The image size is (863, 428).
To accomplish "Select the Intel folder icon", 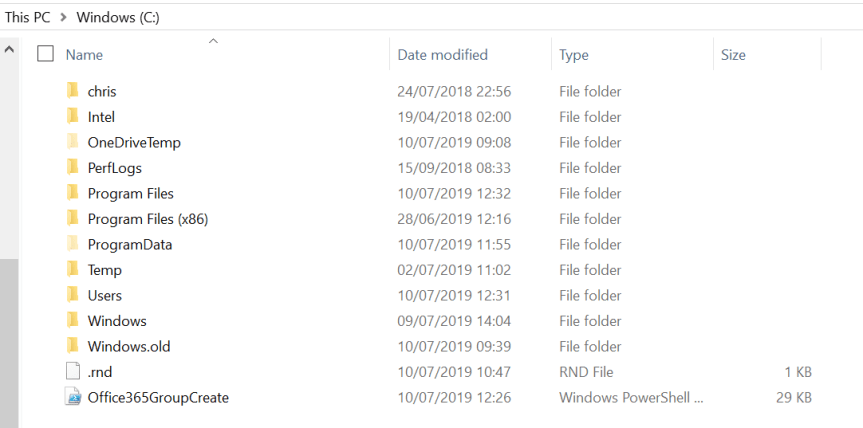I will pos(72,117).
